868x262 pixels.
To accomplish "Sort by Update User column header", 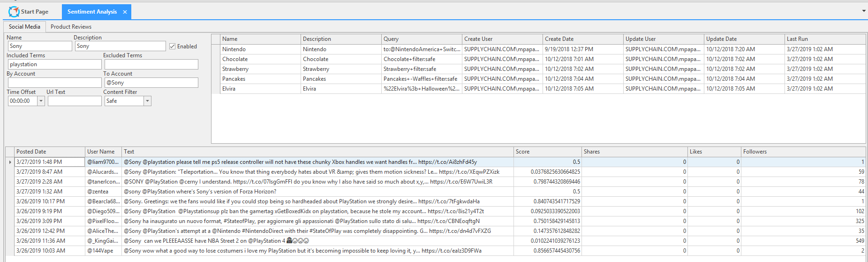I will (664, 39).
